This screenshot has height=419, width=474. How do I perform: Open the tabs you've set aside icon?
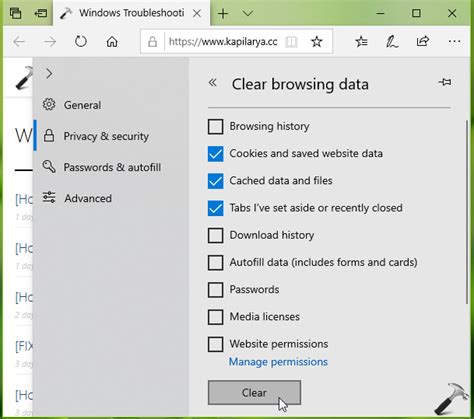click(15, 13)
